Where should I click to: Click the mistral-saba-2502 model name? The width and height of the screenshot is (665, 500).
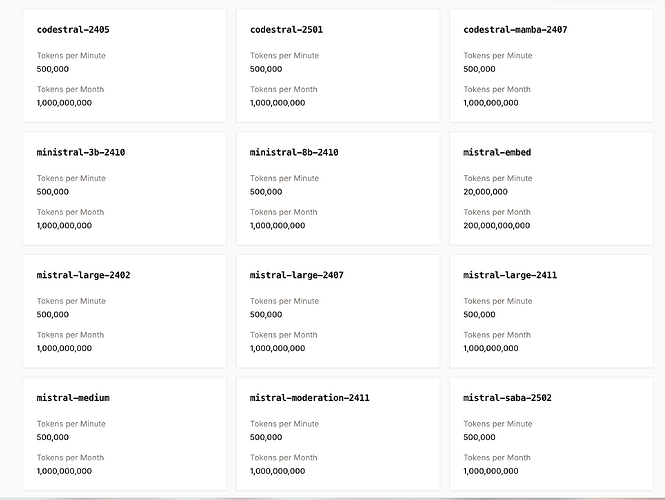click(507, 398)
